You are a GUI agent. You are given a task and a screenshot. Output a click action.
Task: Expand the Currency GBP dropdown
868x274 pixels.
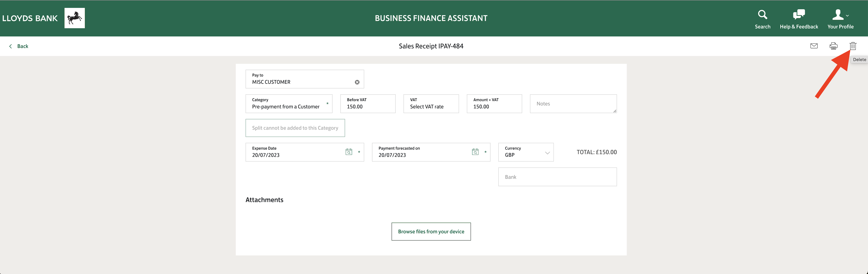pyautogui.click(x=526, y=152)
